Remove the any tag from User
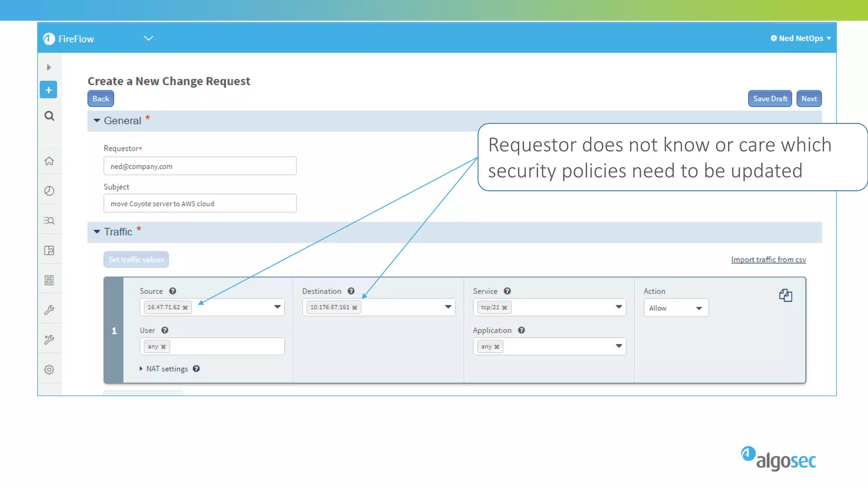The width and height of the screenshot is (868, 488). click(x=163, y=347)
